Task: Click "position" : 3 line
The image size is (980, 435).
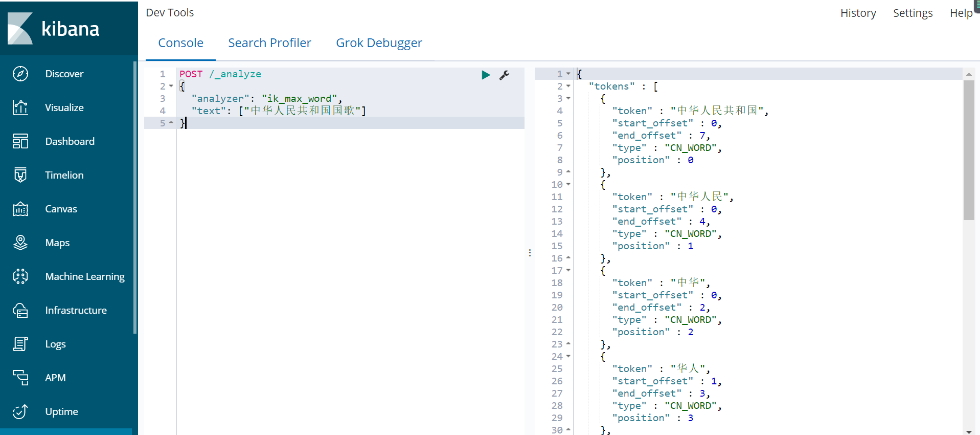Action: [x=653, y=418]
